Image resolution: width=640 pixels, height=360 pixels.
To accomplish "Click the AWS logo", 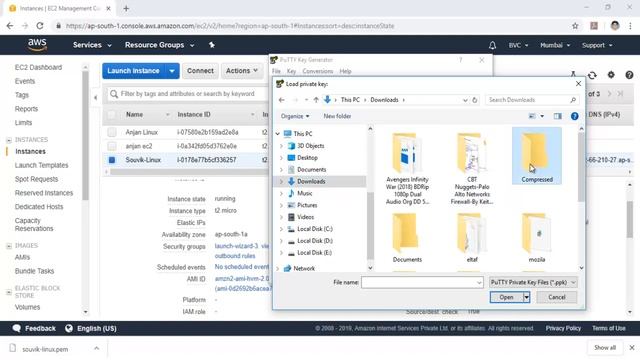I will [x=37, y=45].
